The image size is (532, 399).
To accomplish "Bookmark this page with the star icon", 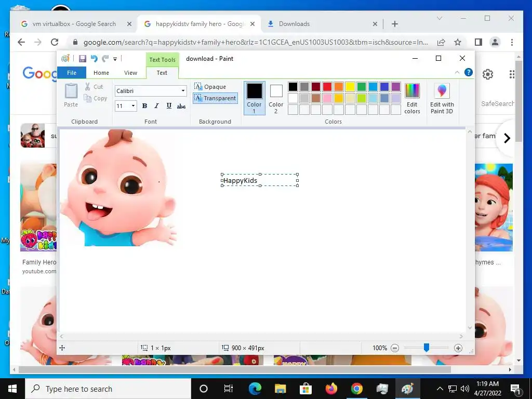I will [x=458, y=42].
